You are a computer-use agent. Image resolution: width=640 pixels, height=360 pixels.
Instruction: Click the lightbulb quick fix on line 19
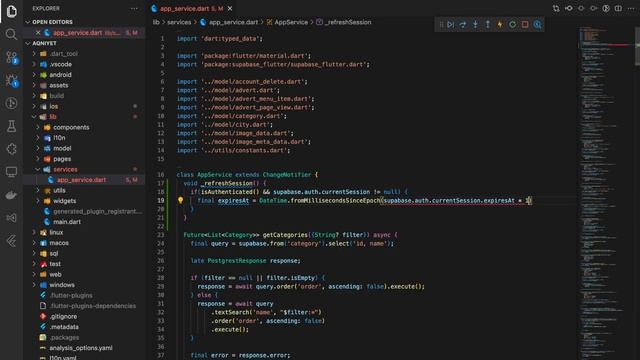click(180, 200)
